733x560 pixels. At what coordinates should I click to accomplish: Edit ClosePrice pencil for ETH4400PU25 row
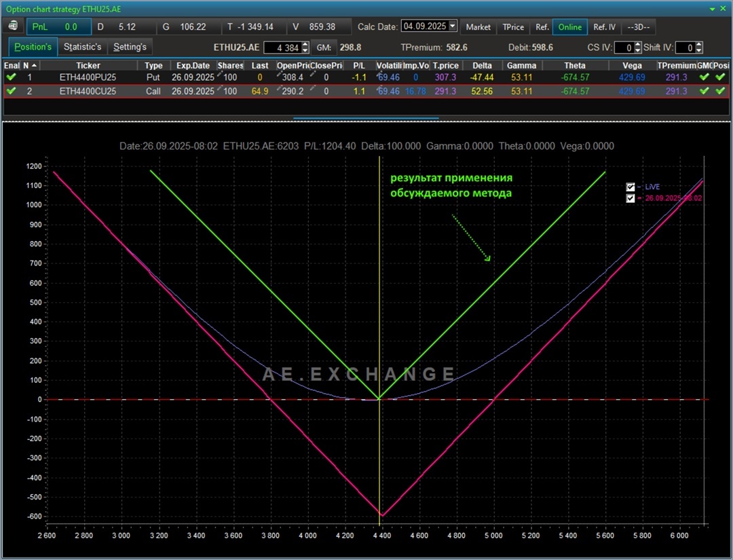coord(312,74)
